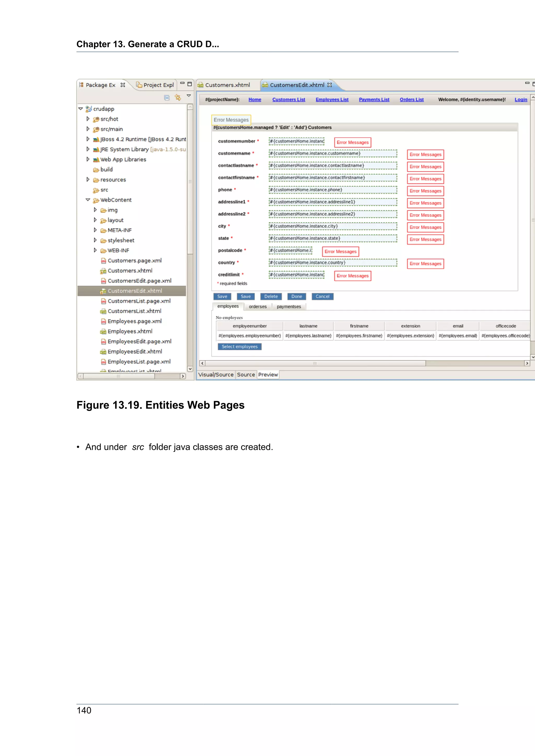
Task: Open the Package Explorer view menu arrow
Action: (189, 96)
